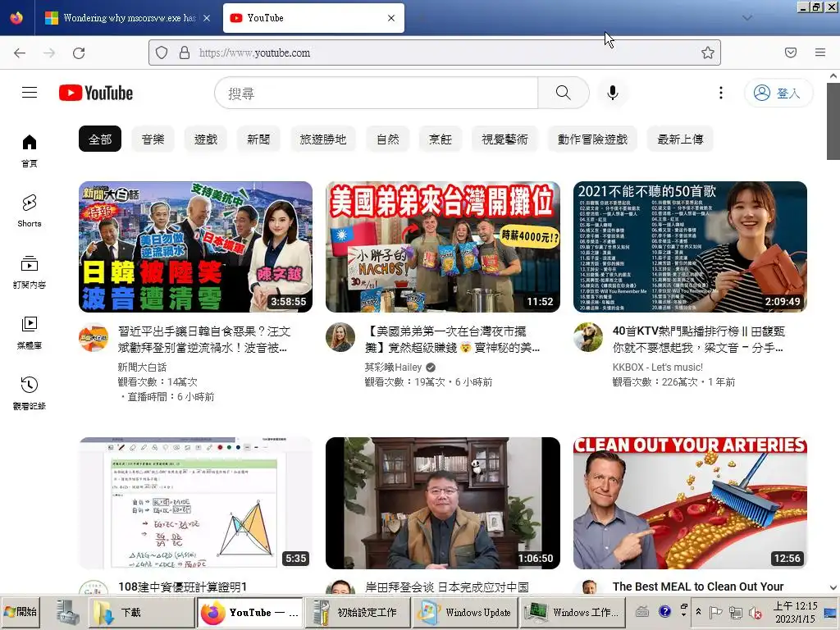Select the 遊戲 category chip
The image size is (840, 630).
click(x=206, y=139)
